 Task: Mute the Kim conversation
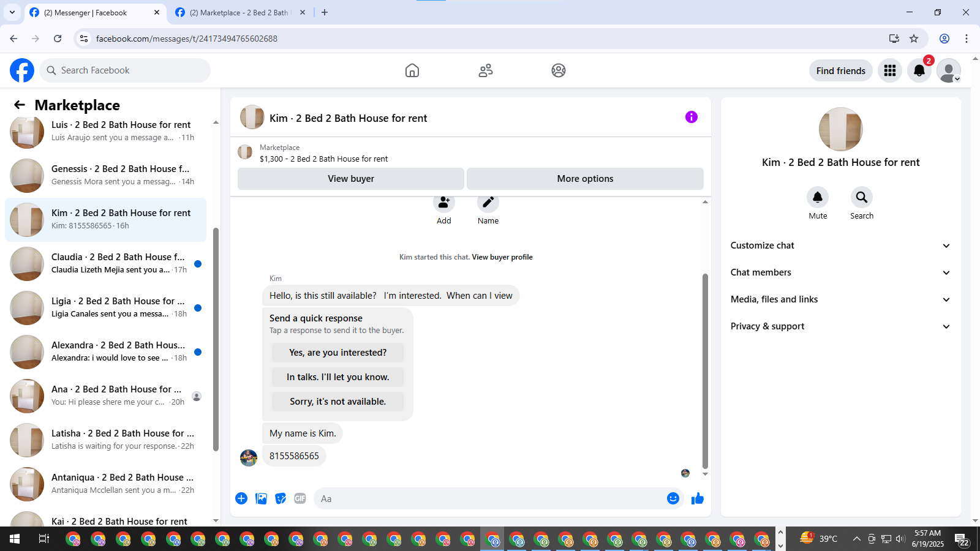point(818,197)
